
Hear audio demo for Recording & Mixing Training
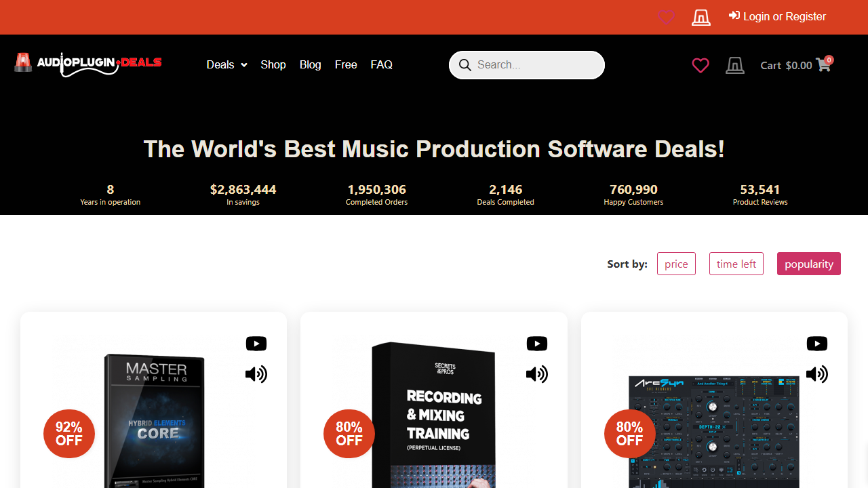click(537, 374)
